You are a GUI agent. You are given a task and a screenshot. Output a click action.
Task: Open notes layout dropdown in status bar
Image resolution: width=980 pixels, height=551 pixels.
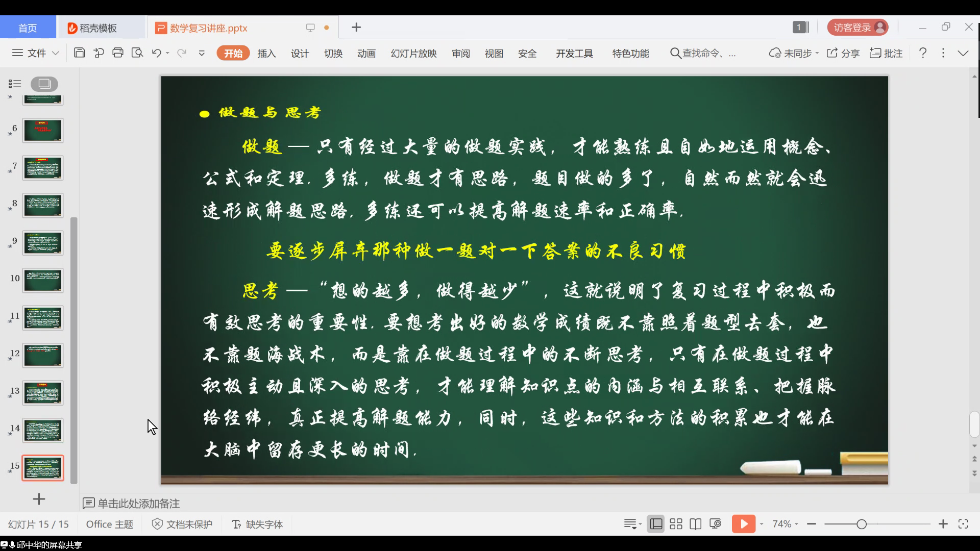633,524
